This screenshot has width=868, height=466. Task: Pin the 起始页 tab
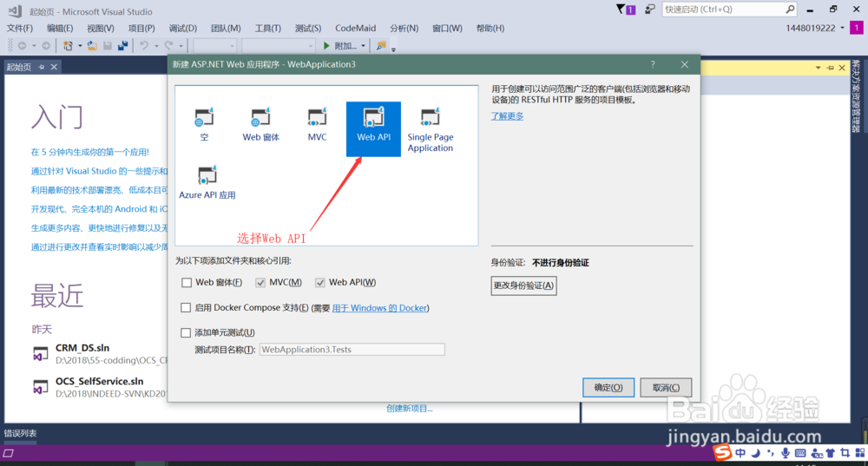pyautogui.click(x=42, y=67)
